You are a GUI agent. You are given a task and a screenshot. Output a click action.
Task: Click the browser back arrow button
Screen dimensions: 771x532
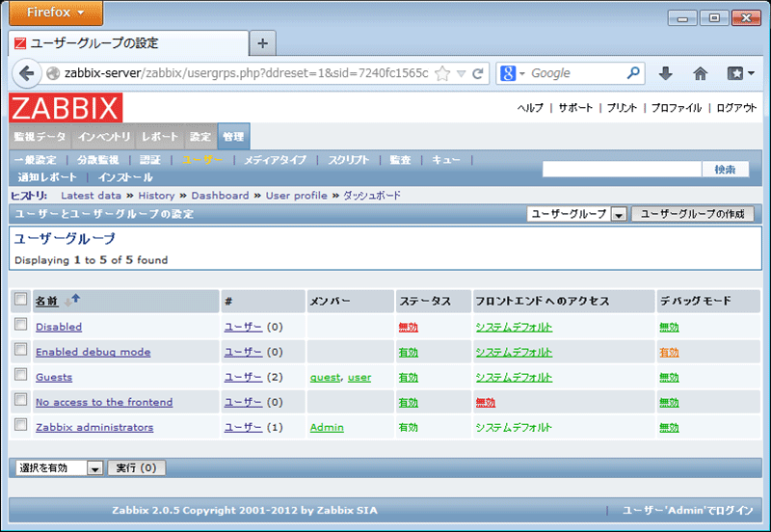click(x=26, y=73)
